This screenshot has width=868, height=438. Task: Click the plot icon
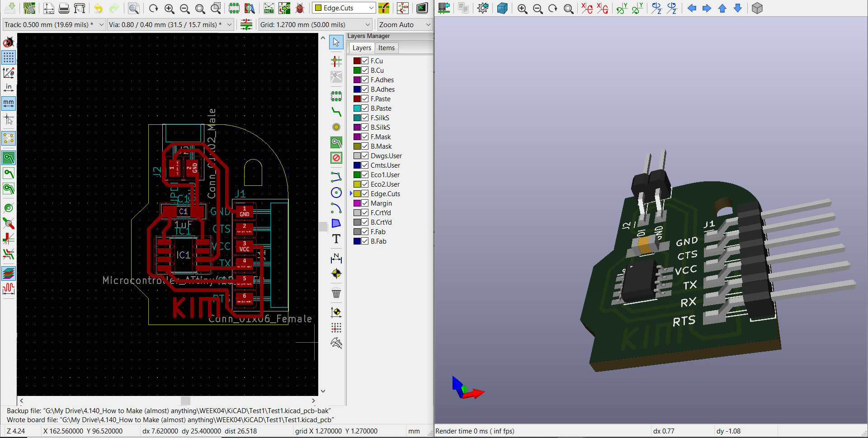tap(79, 8)
